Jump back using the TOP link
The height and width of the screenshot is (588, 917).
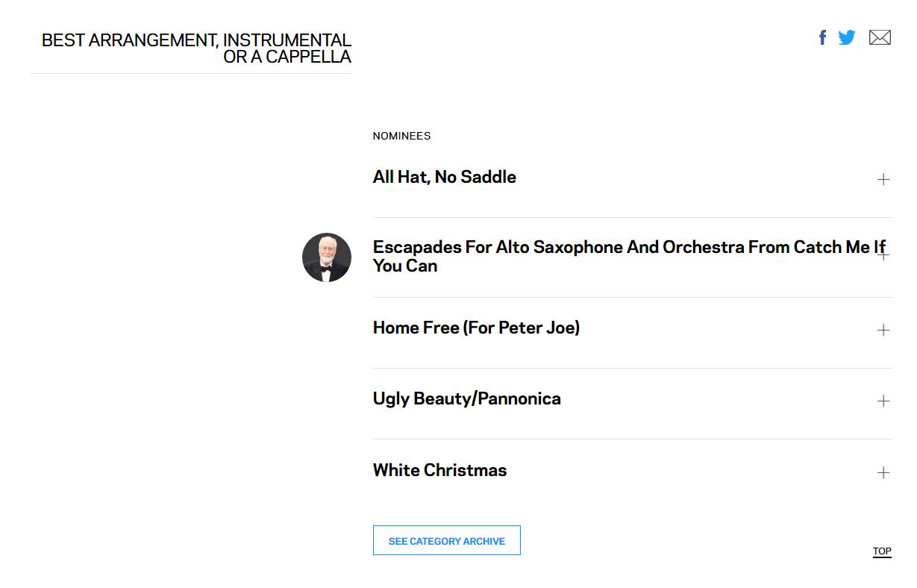point(882,551)
